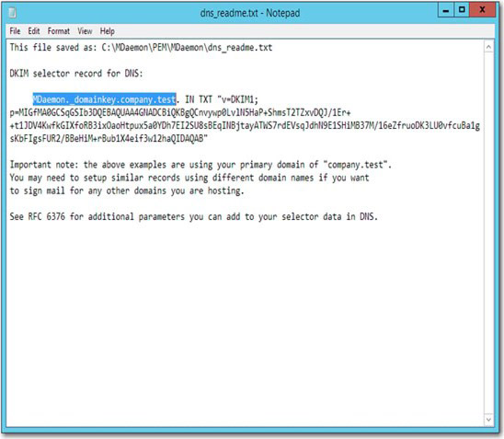Click the dns_readme.txt - Notepad title bar
504x439 pixels.
(x=250, y=13)
